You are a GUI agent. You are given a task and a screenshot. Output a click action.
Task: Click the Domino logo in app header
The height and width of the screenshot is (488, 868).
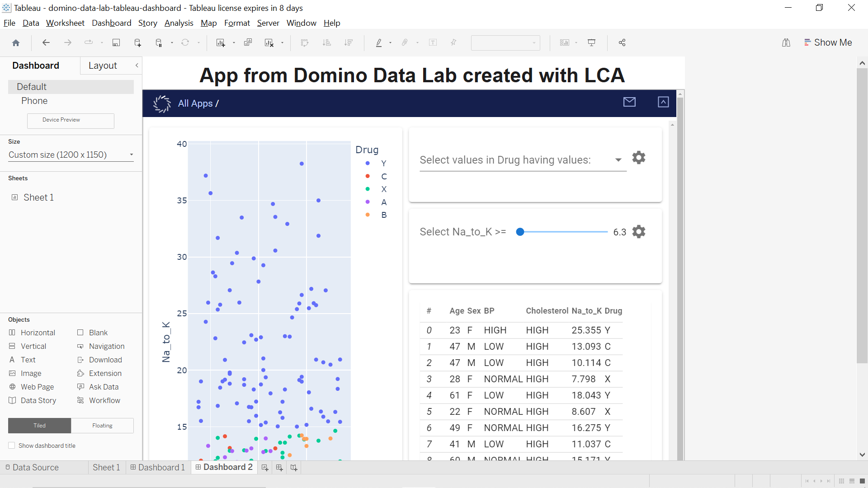162,103
